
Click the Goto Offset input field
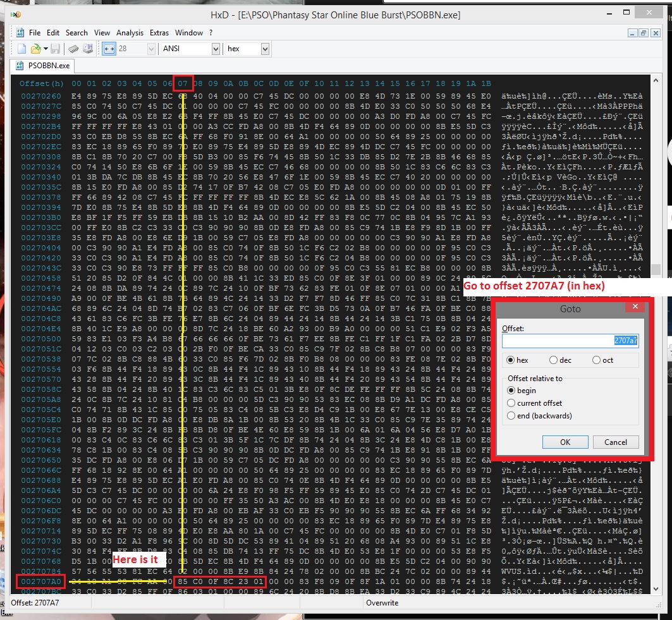(570, 341)
